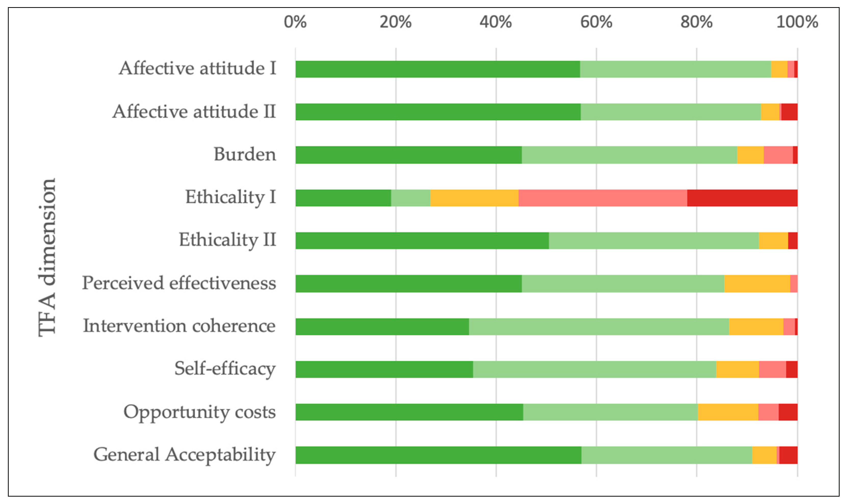Click the orange segment of Ethicality I bar
The image size is (847, 504).
point(474,198)
